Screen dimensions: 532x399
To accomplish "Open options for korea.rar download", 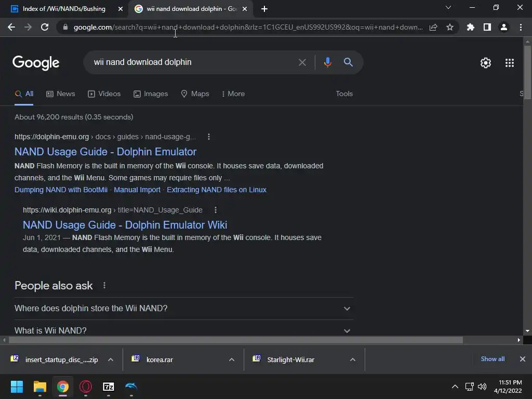I will coord(232,360).
